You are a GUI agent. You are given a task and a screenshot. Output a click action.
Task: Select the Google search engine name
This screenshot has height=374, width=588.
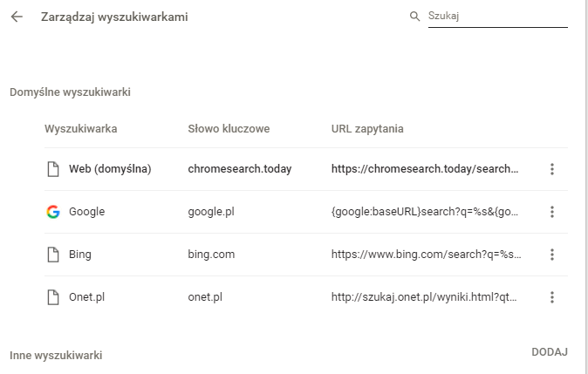point(87,212)
